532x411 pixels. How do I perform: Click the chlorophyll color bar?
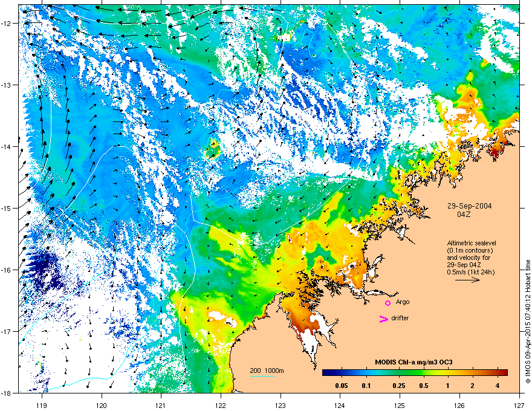(415, 372)
